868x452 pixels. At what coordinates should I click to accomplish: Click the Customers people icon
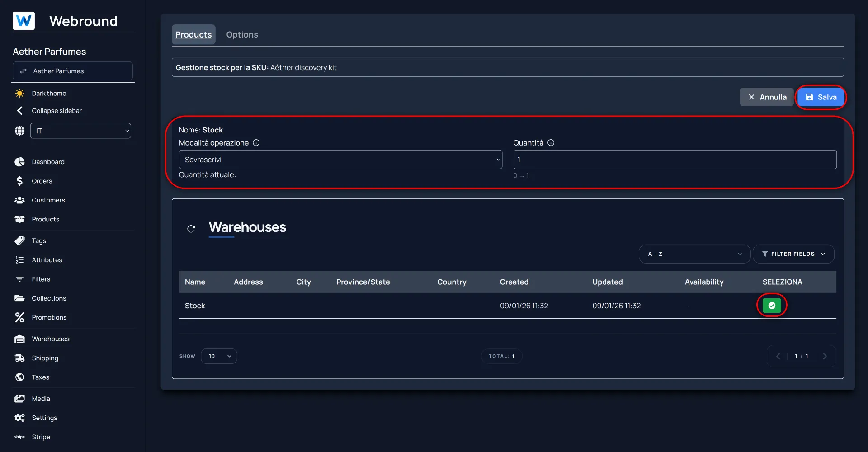(x=19, y=200)
